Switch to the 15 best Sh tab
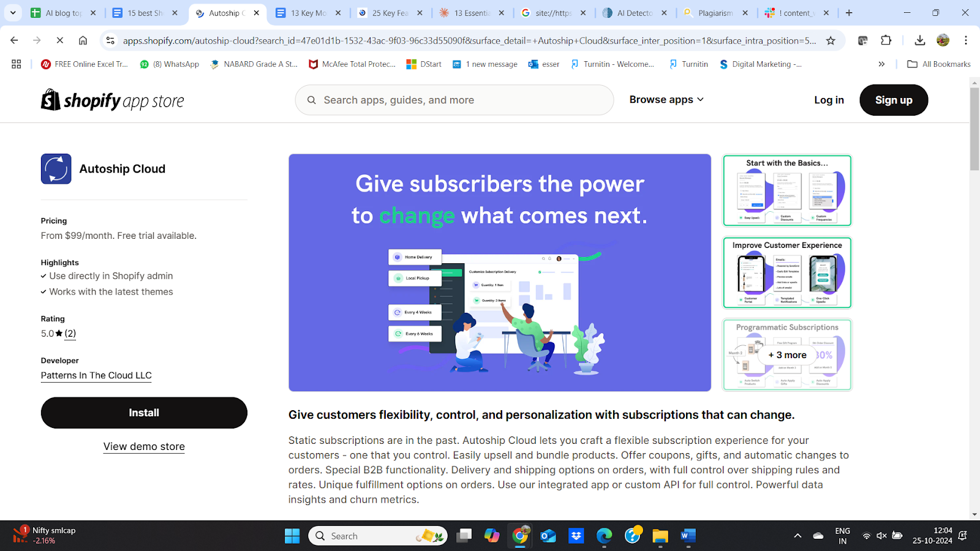The height and width of the screenshot is (551, 980). 145,13
